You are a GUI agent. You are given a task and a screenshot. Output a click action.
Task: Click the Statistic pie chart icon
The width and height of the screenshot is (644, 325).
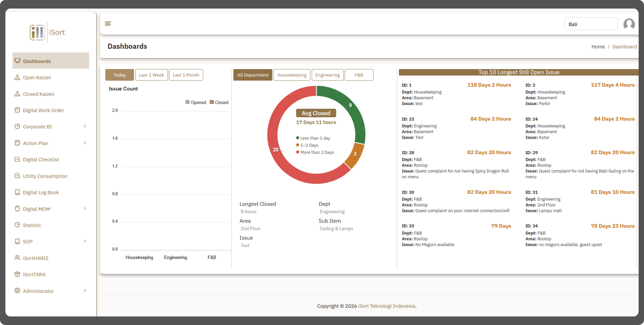17,225
